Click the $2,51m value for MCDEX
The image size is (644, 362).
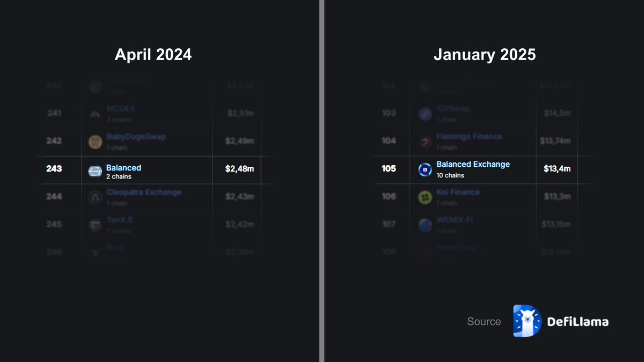tap(240, 113)
